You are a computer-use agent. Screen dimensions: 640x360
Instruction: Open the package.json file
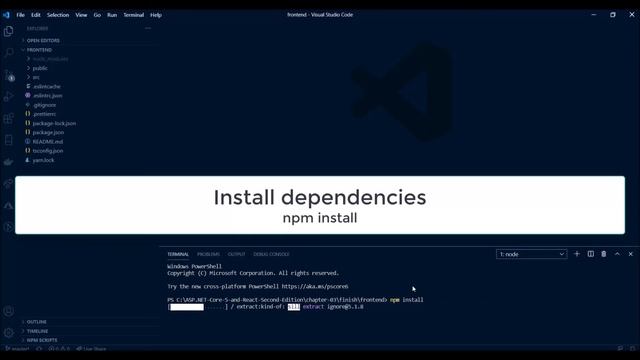tap(48, 132)
